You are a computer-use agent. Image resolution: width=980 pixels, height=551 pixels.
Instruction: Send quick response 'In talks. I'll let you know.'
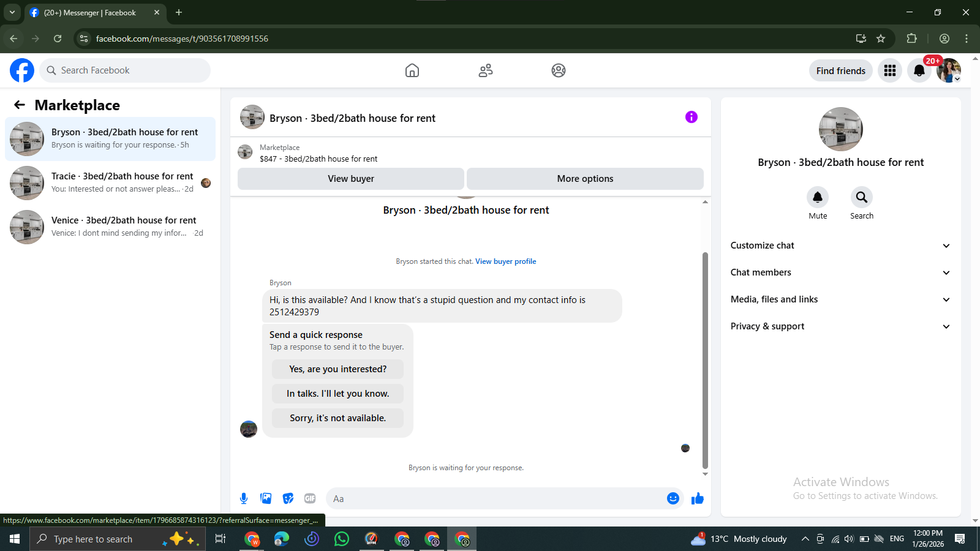pyautogui.click(x=338, y=394)
